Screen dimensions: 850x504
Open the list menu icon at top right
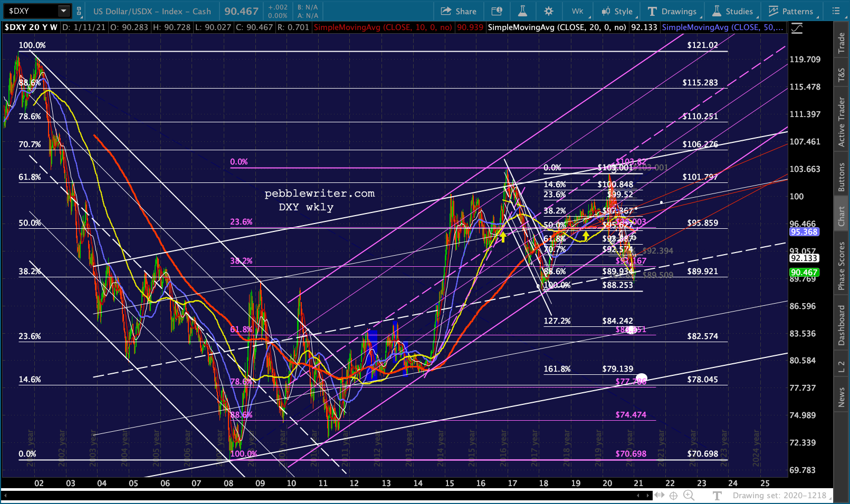tap(836, 11)
